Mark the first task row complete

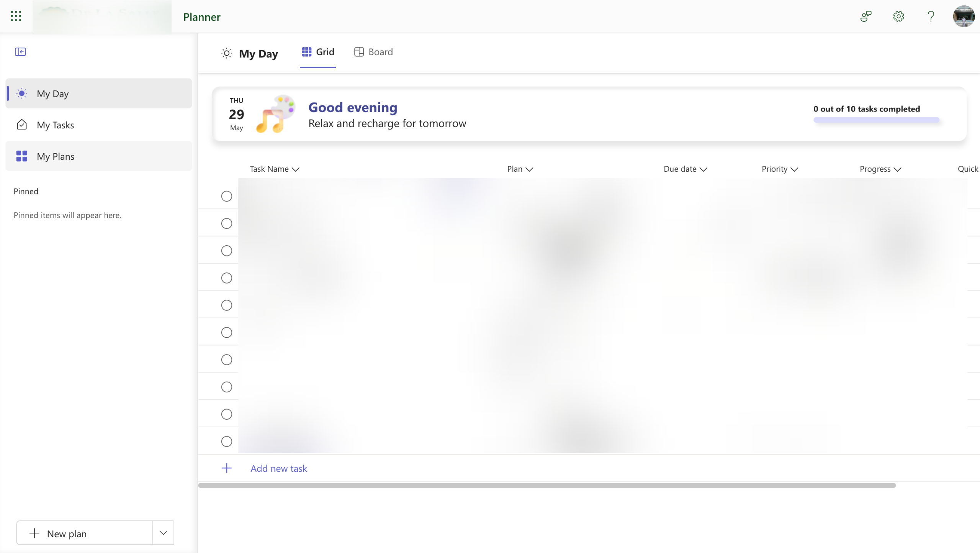(227, 196)
